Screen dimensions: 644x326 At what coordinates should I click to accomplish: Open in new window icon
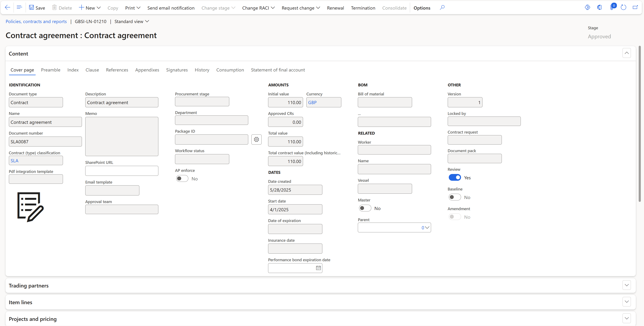(x=635, y=7)
